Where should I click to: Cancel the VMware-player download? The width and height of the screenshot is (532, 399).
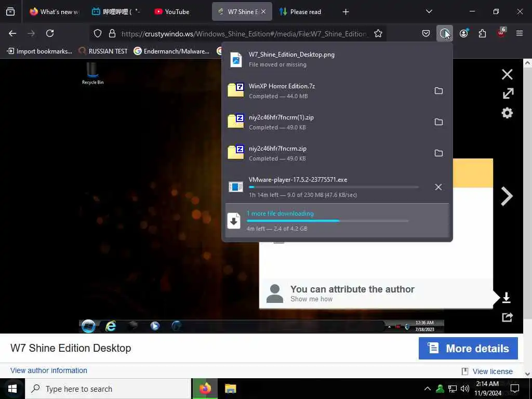point(438,187)
